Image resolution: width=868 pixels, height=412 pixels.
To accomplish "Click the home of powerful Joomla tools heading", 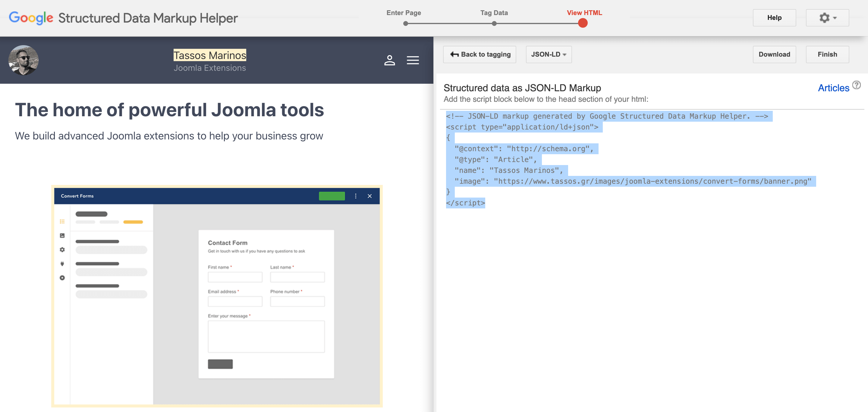I will (169, 110).
